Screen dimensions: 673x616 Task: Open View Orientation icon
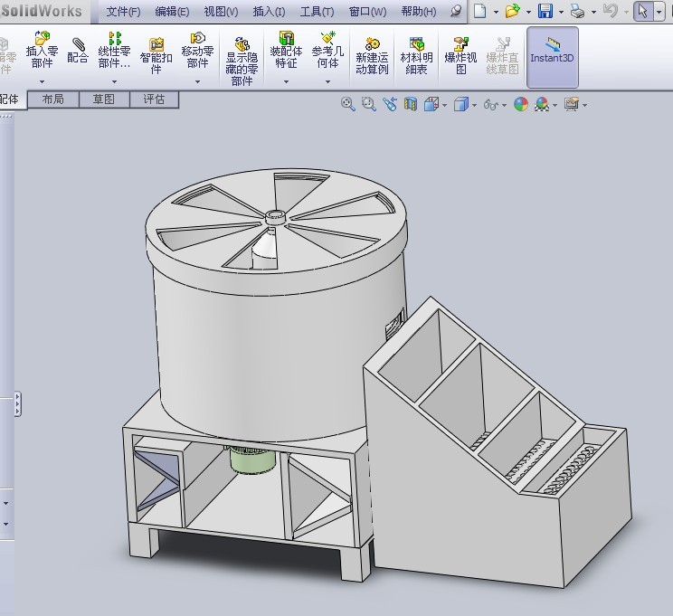click(x=431, y=104)
